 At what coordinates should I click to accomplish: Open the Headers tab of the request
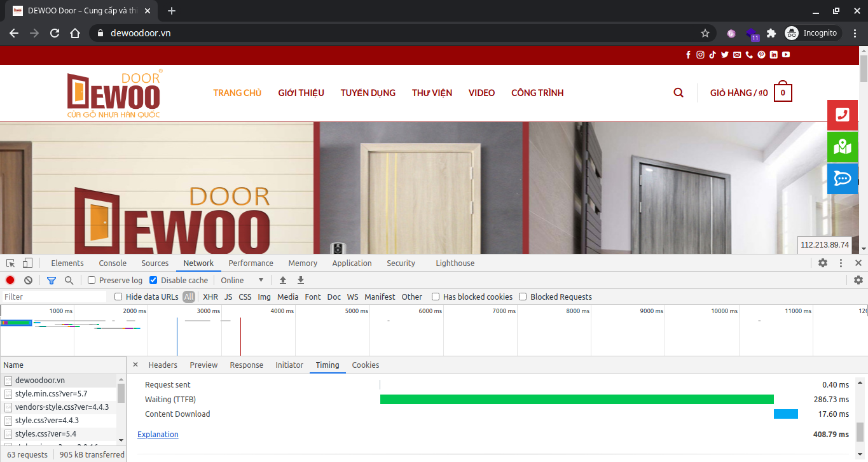(163, 365)
